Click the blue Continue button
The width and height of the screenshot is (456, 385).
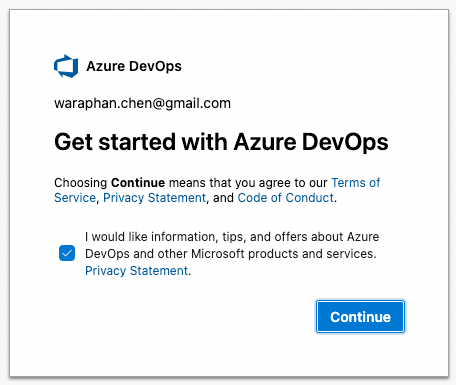coord(360,317)
